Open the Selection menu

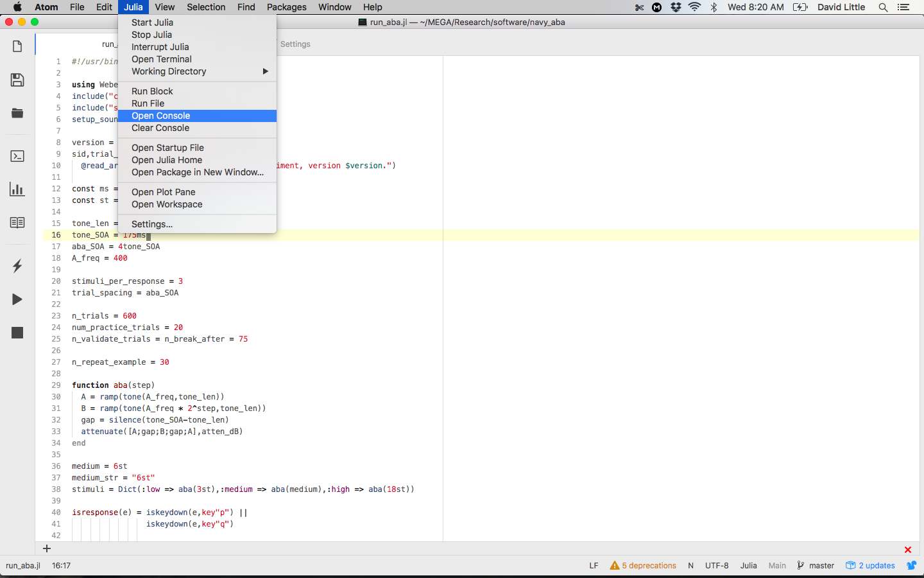[206, 7]
